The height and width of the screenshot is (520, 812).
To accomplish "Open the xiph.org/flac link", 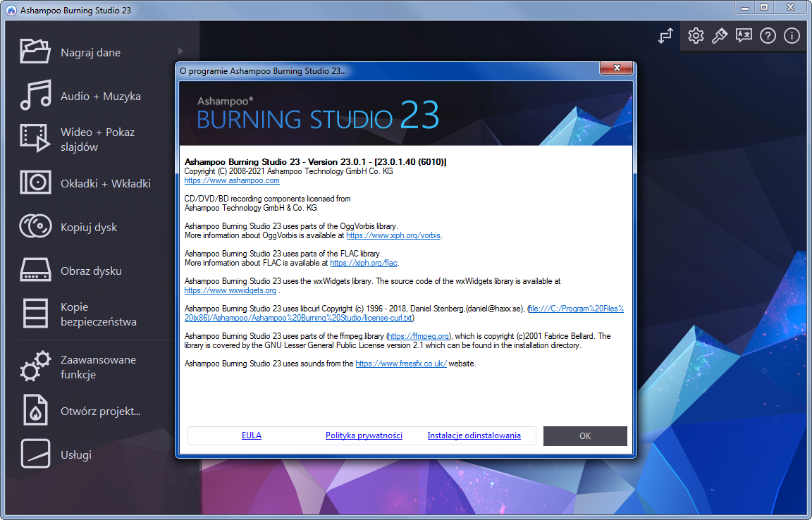I will tap(364, 263).
